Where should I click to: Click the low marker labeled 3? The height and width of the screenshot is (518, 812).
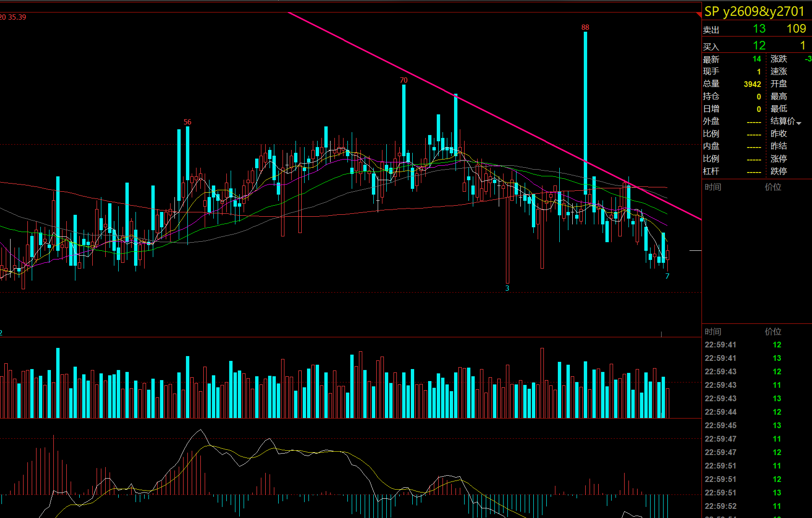pos(507,288)
